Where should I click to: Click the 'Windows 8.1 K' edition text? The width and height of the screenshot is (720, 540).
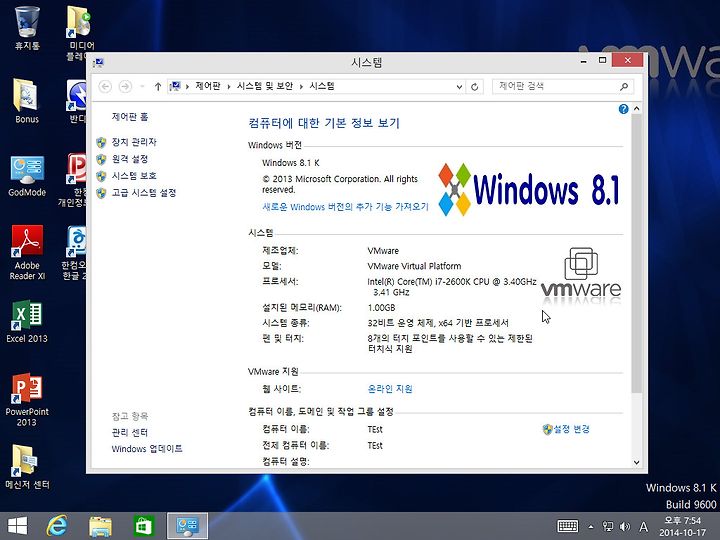pyautogui.click(x=291, y=163)
